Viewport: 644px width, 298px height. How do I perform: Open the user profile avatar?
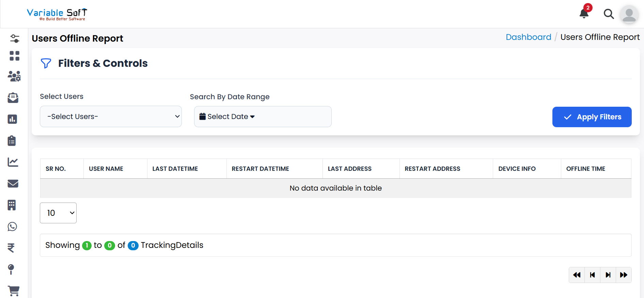click(x=629, y=14)
